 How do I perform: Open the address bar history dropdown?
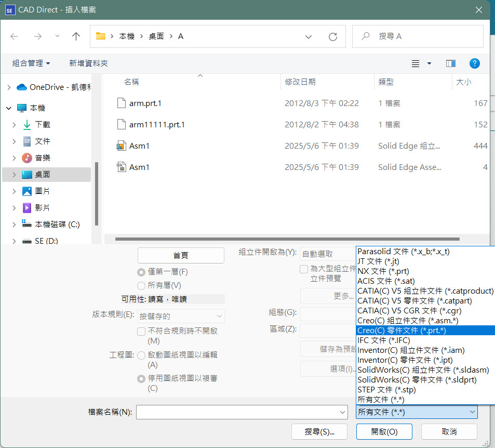click(x=309, y=37)
